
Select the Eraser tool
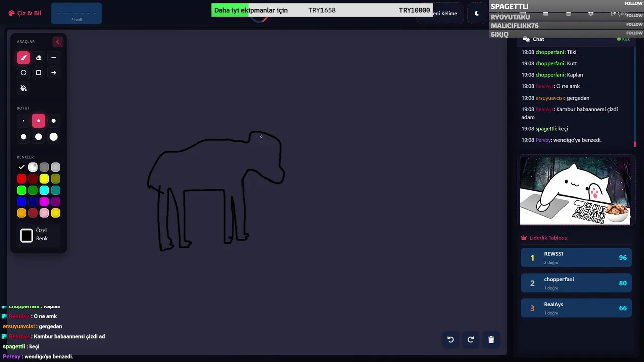(38, 58)
